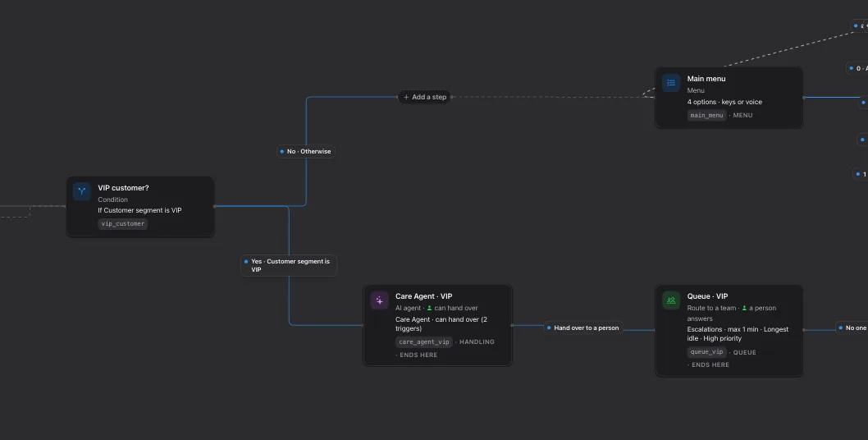
Task: Click the Main menu list icon
Action: tap(671, 83)
